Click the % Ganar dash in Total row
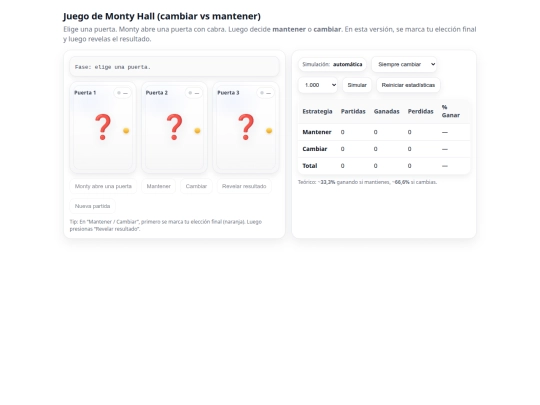 click(445, 166)
